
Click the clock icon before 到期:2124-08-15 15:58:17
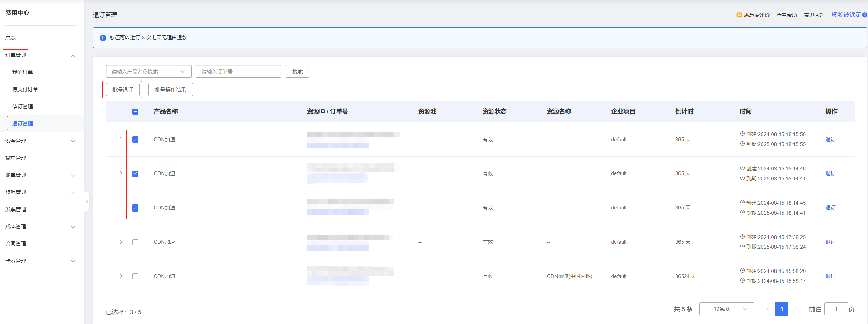pyautogui.click(x=742, y=281)
